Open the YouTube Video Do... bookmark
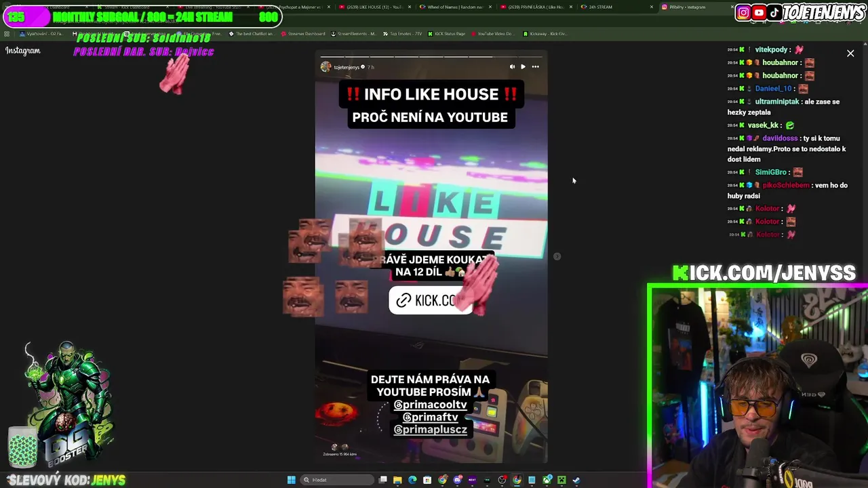Image resolution: width=868 pixels, height=488 pixels. tap(492, 33)
